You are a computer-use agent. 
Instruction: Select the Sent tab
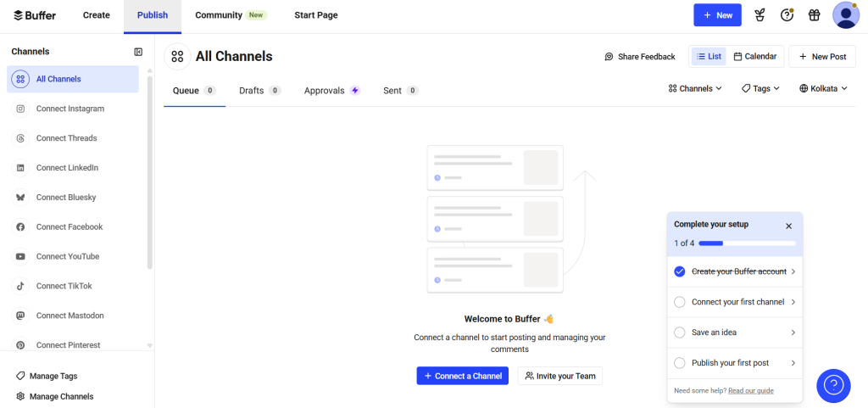pyautogui.click(x=401, y=91)
